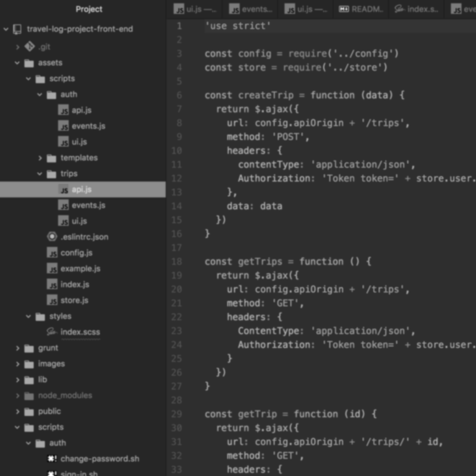
Task: Click JS icon of selected trips api.js
Action: pos(63,189)
